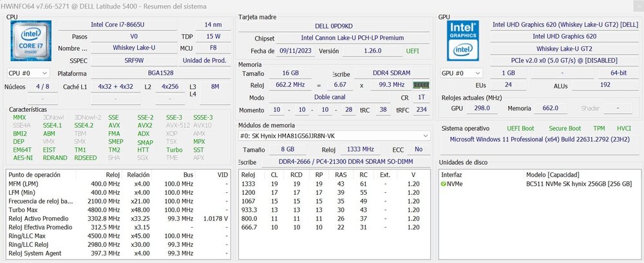Select the 666.7 timing row
Screen dimensions: 644x263
pyautogui.click(x=334, y=227)
